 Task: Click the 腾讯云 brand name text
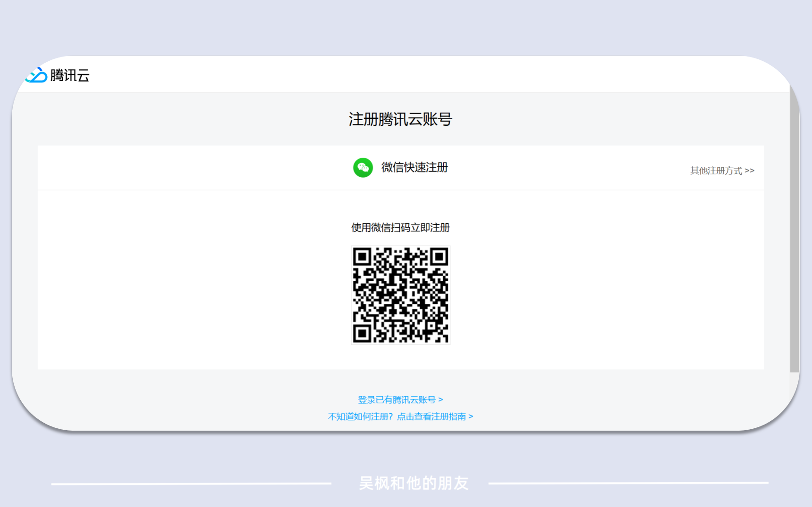click(x=70, y=75)
